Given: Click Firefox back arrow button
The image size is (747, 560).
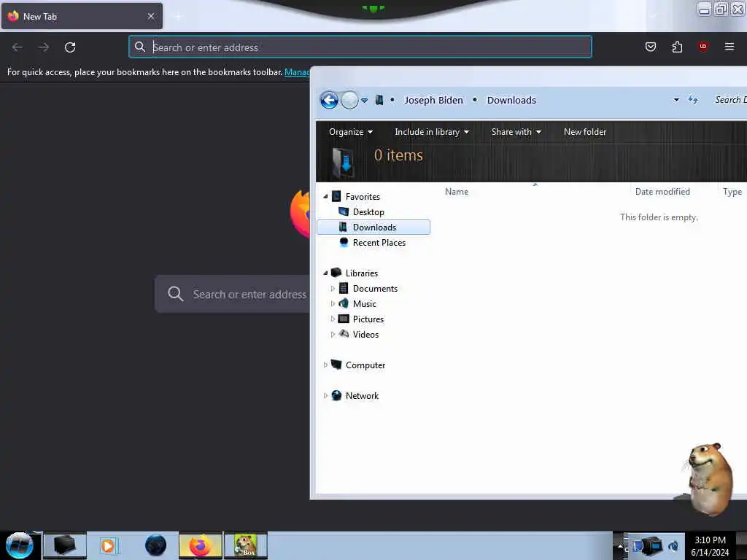Looking at the screenshot, I should point(18,47).
